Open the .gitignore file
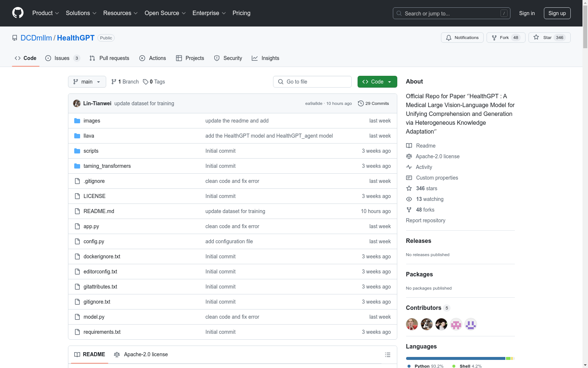This screenshot has width=588, height=368. (x=94, y=181)
